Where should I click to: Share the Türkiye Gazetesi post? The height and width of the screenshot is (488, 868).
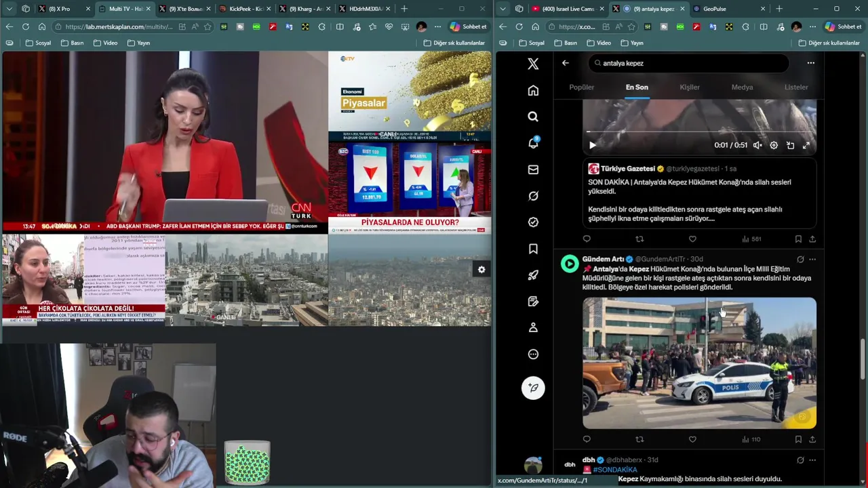[x=812, y=239]
